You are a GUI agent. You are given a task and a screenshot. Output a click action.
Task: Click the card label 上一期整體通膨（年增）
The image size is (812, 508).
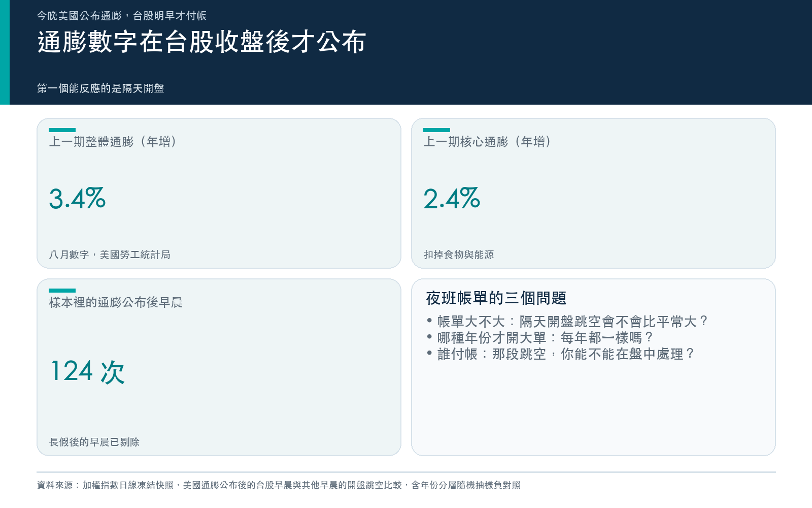click(x=113, y=142)
